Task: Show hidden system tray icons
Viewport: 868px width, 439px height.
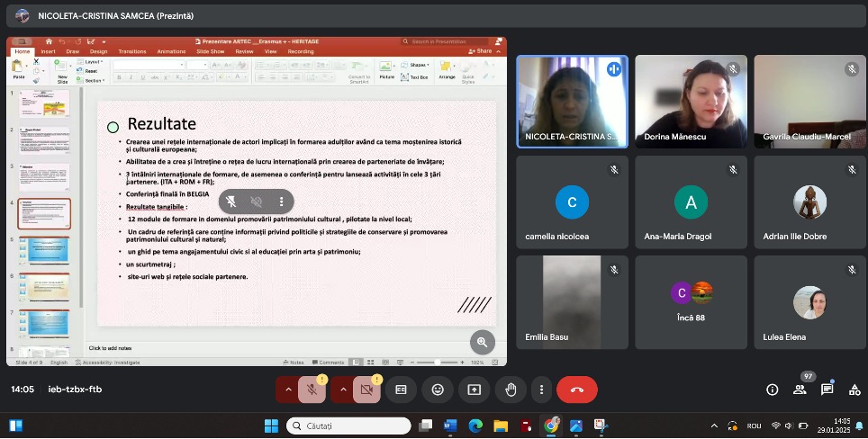Action: click(x=714, y=426)
